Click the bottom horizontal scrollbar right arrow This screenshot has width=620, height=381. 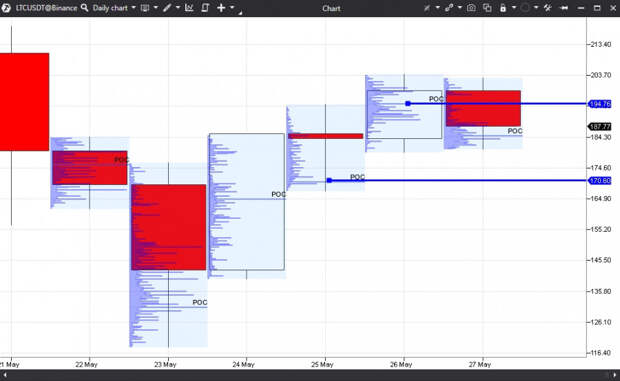614,375
